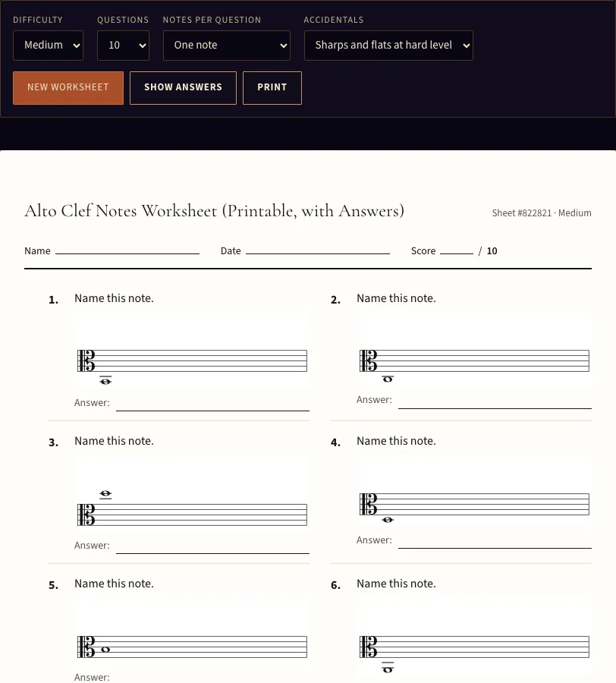Click the Name blank line

pos(127,253)
